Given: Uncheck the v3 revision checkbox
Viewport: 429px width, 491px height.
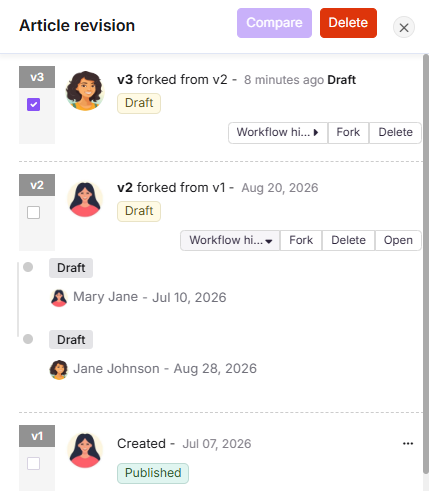Looking at the screenshot, I should pos(33,104).
